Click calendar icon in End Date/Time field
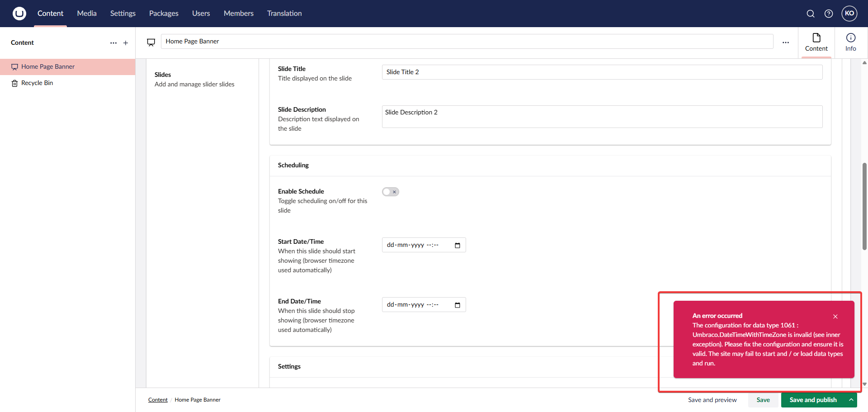This screenshot has height=412, width=868. 458,305
